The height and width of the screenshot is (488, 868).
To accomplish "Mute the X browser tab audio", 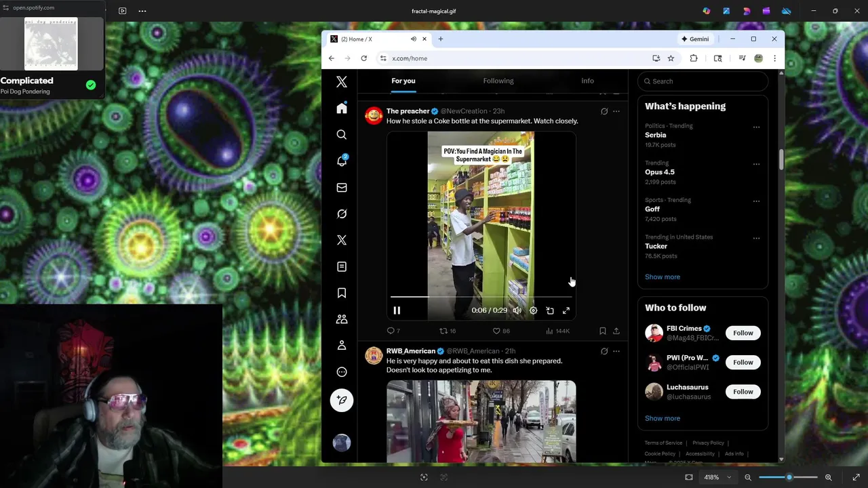I will coord(413,39).
